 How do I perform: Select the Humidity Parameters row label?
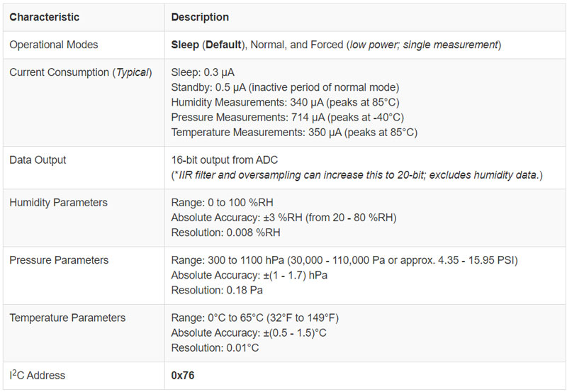[x=59, y=203]
